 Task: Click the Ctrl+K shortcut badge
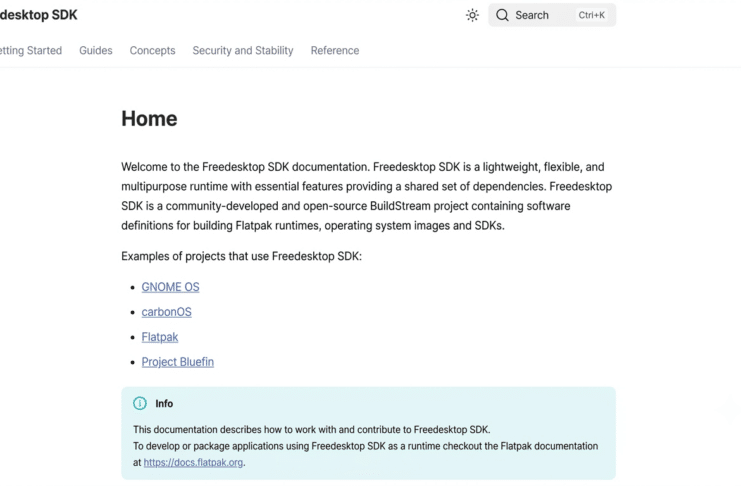(x=591, y=15)
